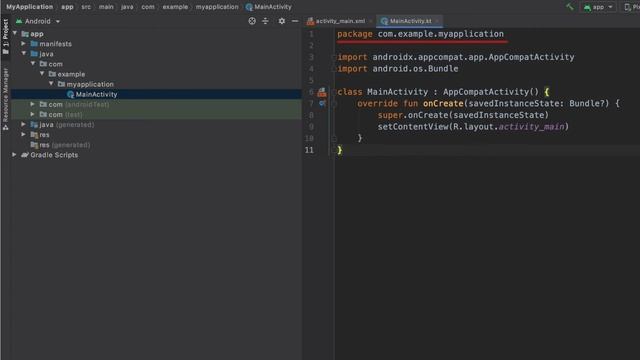Expand Gradle Scripts node
The height and width of the screenshot is (360, 640).
(14, 155)
